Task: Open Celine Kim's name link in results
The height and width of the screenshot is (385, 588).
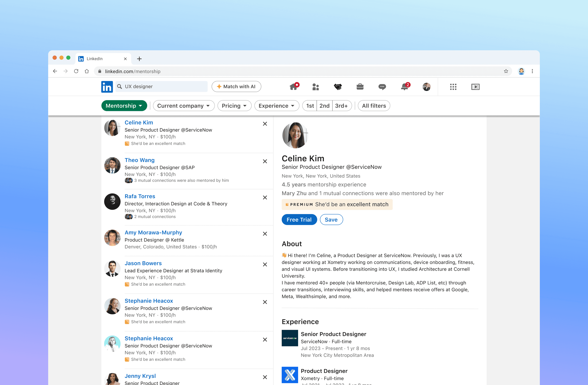Action: point(139,123)
